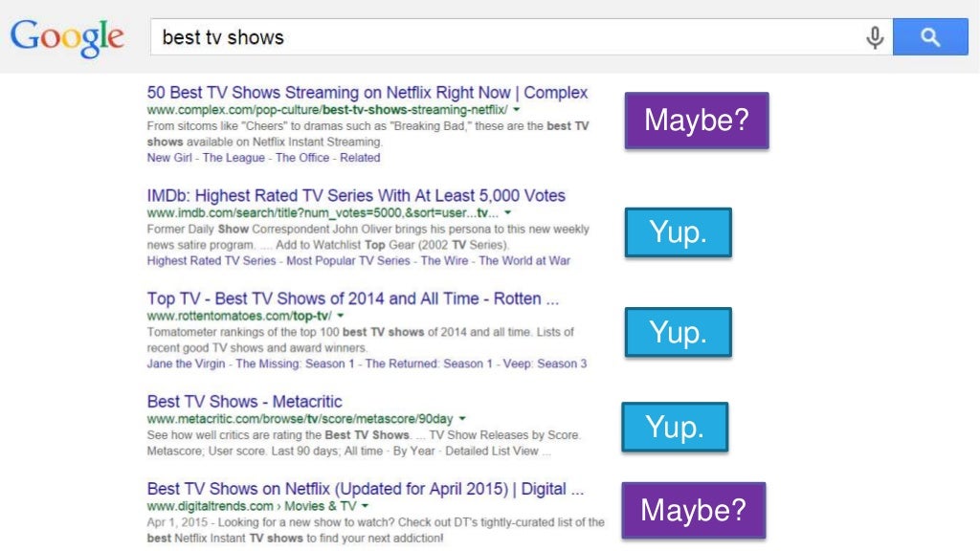This screenshot has height=551, width=980.
Task: Open 'The Office' sitelink
Action: click(302, 158)
